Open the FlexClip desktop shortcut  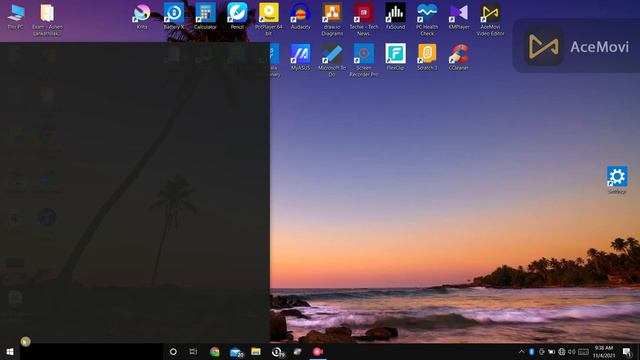click(x=396, y=57)
